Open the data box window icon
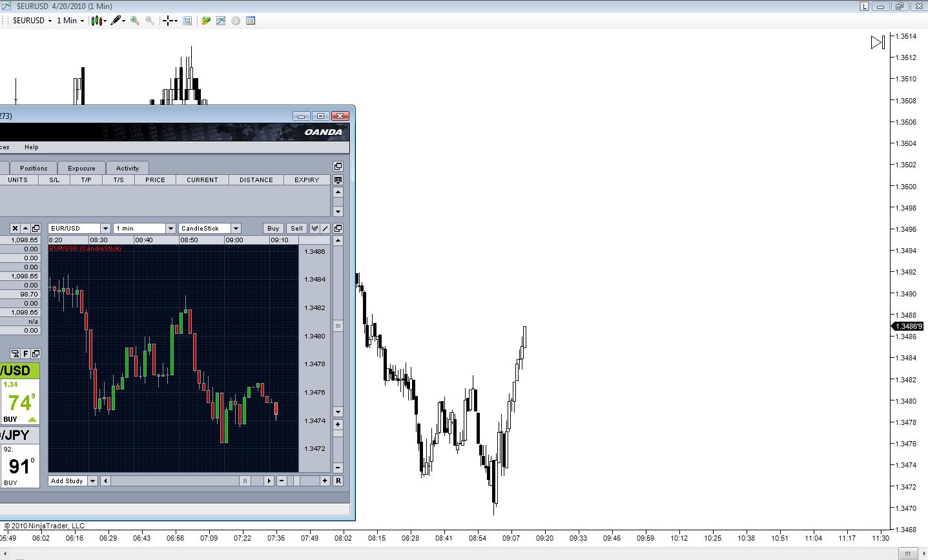This screenshot has height=560, width=928. [187, 21]
